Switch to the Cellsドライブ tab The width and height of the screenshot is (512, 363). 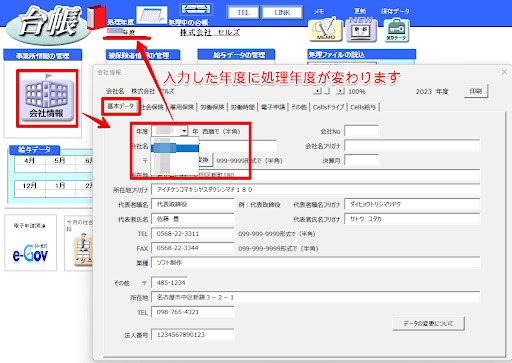(x=328, y=107)
